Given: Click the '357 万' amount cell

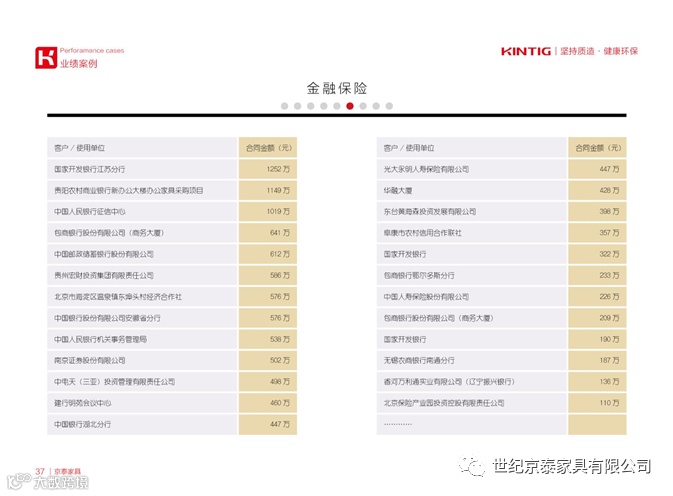Looking at the screenshot, I should tap(597, 233).
